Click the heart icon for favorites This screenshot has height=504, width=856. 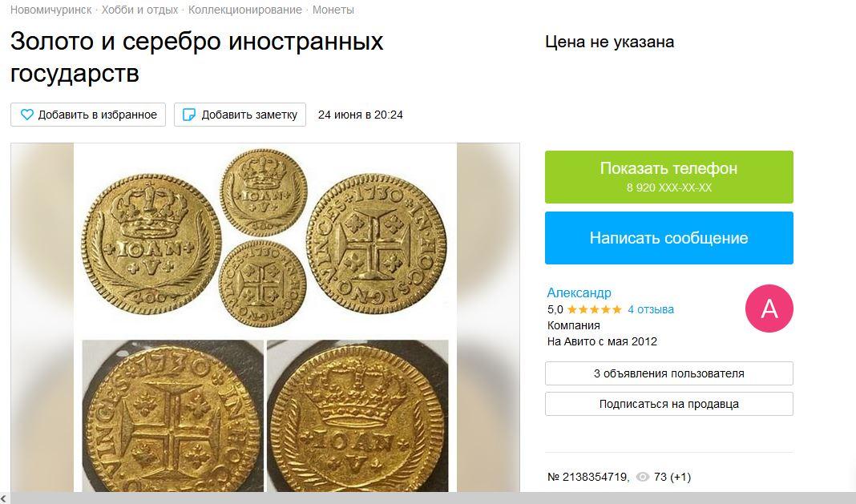(26, 115)
